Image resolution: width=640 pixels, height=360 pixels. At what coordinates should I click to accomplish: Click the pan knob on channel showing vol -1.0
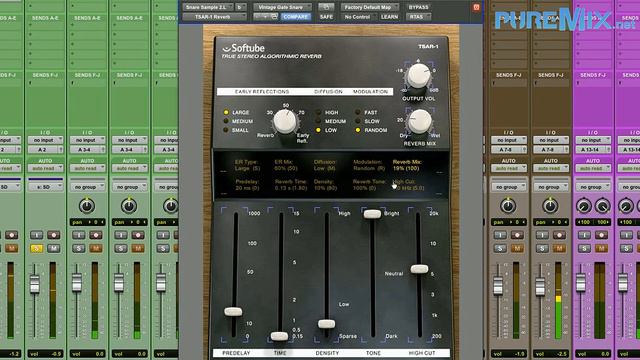click(x=508, y=206)
